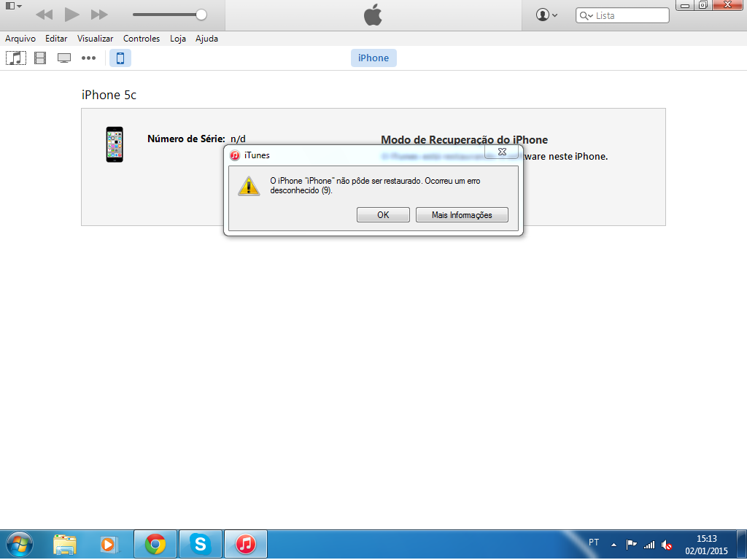Show hidden tray icons arrow
The image size is (747, 560).
614,545
